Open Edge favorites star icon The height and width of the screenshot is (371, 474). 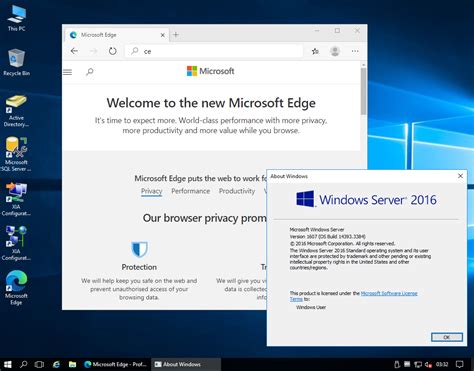click(x=315, y=51)
